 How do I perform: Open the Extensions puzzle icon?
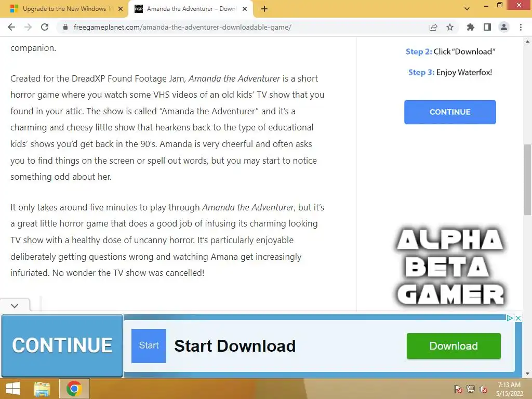click(x=470, y=27)
